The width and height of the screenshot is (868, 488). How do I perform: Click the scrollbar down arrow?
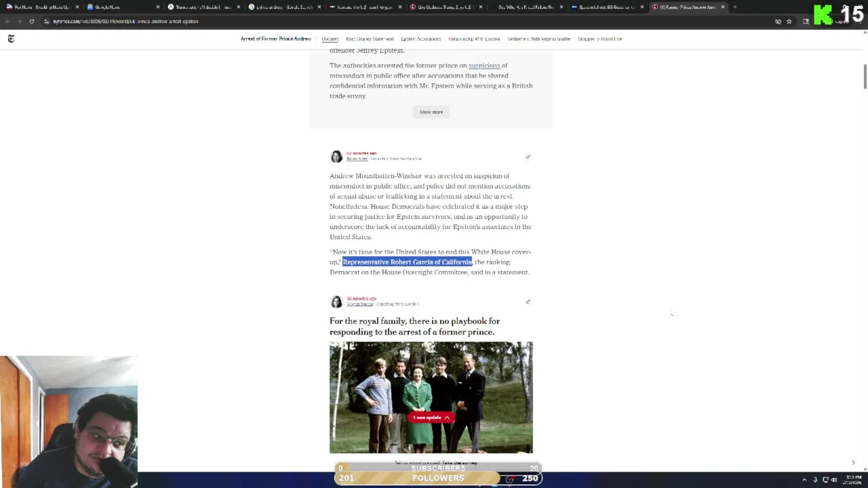pos(865,468)
